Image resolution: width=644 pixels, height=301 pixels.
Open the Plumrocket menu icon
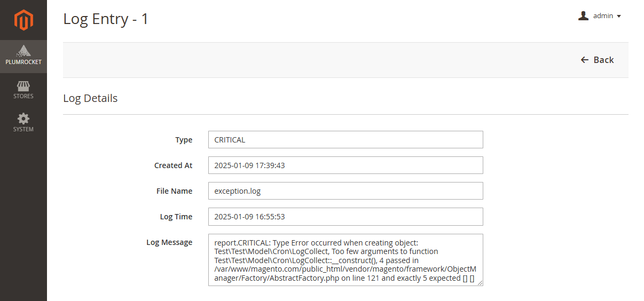23,51
